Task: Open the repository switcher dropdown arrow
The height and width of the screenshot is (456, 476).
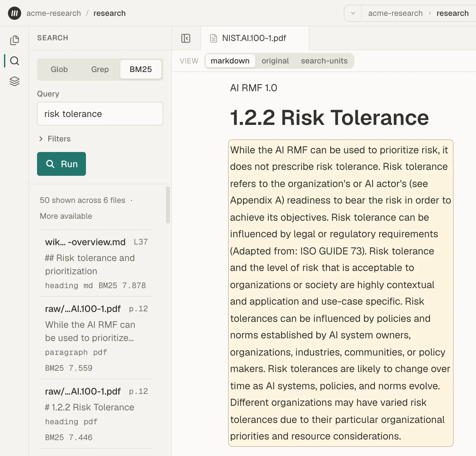Action: (353, 13)
